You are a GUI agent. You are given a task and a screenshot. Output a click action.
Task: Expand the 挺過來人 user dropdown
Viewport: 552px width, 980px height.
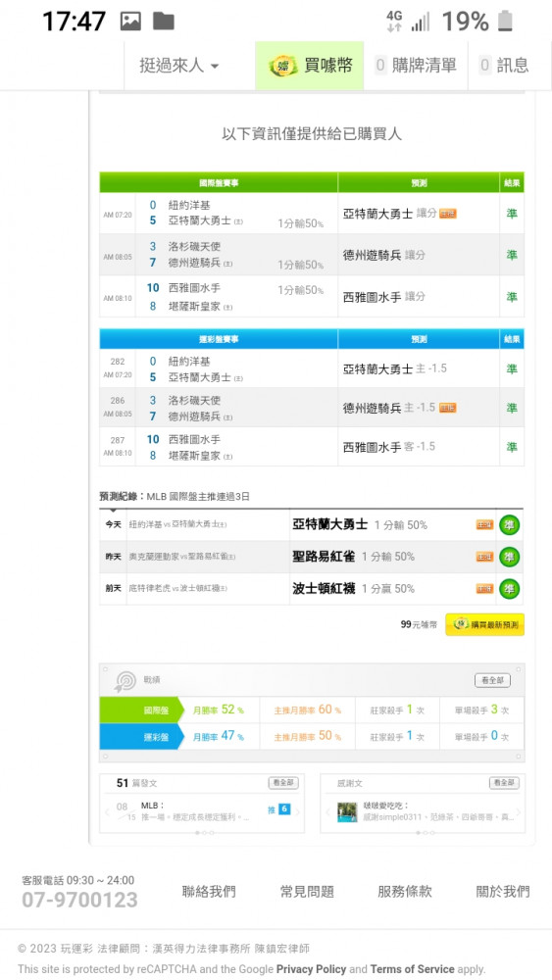178,65
